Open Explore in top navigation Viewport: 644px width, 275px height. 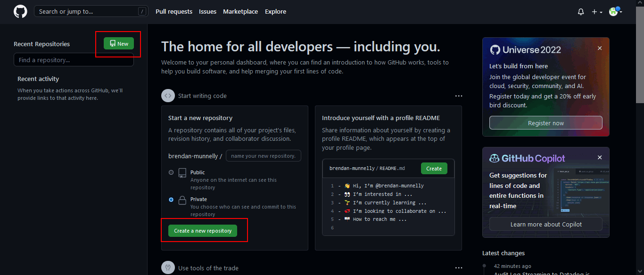(275, 11)
